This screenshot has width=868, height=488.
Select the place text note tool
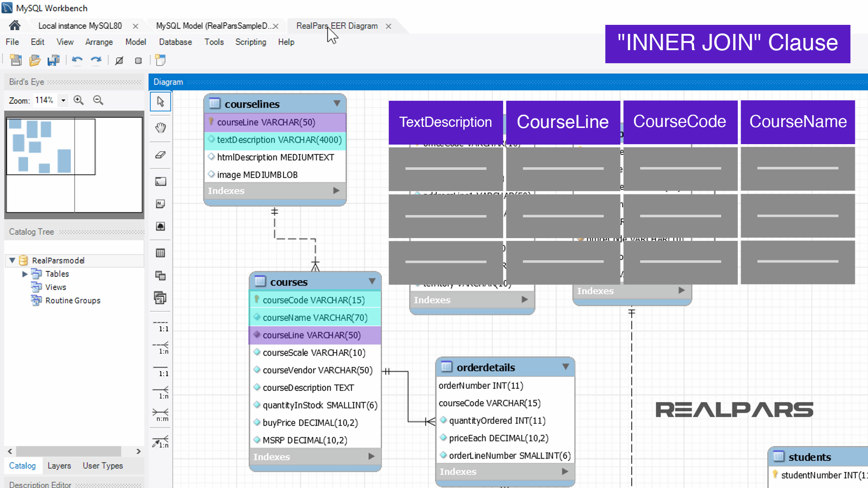pos(160,203)
